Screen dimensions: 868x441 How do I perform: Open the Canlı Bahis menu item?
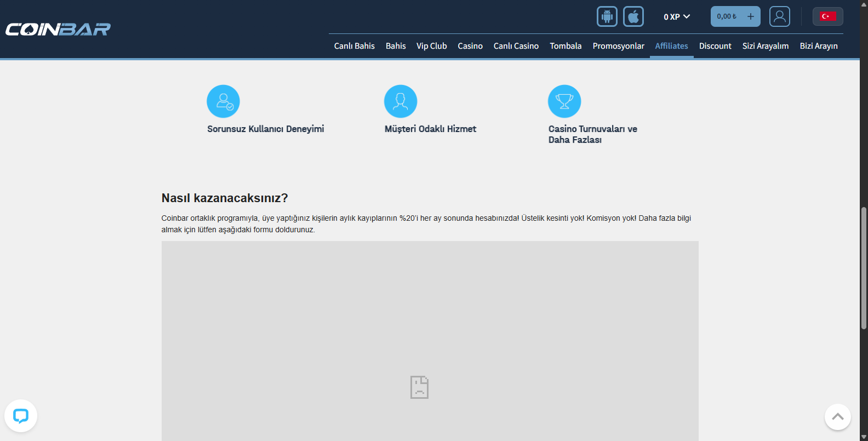coord(354,46)
